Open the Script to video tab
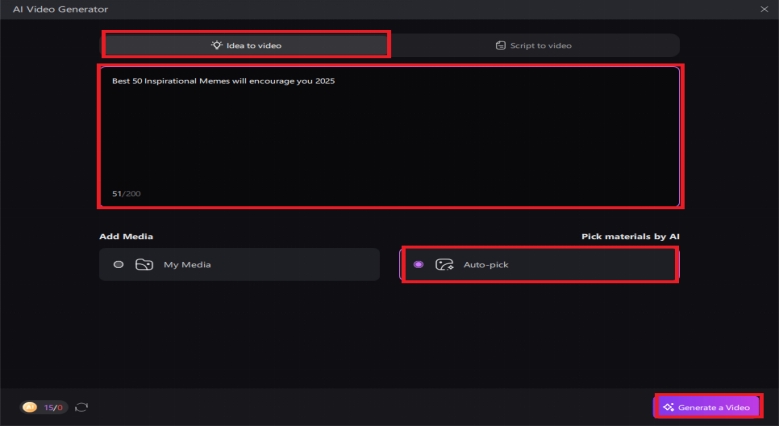The image size is (779, 426). [535, 45]
